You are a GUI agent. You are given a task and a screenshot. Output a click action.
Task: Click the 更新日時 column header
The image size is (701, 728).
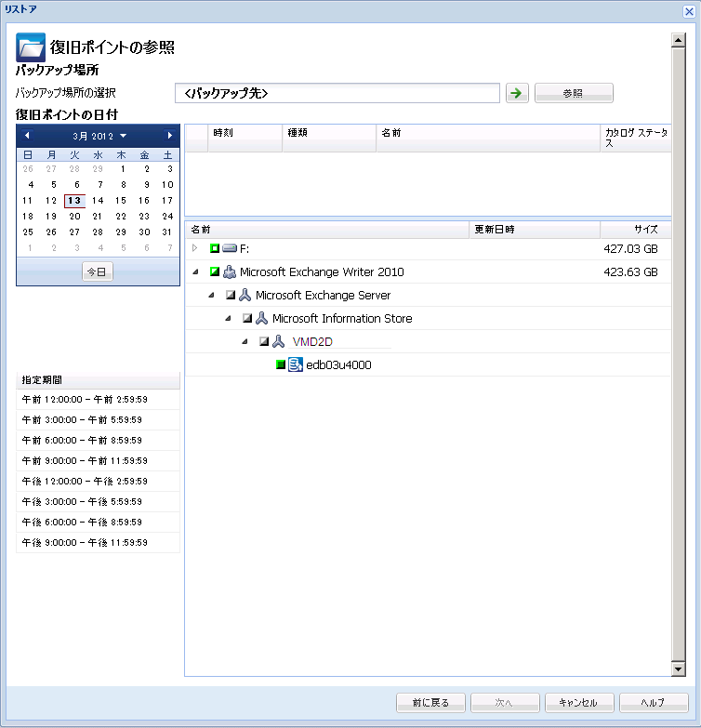coord(535,230)
